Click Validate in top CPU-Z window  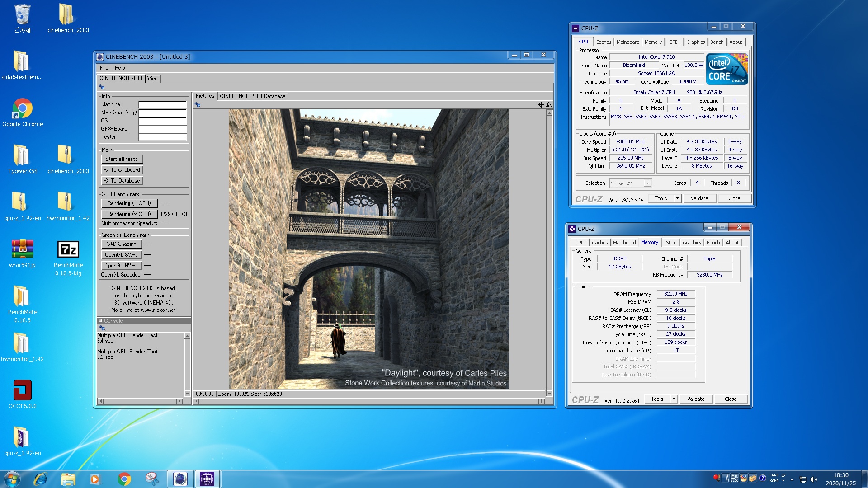pos(699,198)
